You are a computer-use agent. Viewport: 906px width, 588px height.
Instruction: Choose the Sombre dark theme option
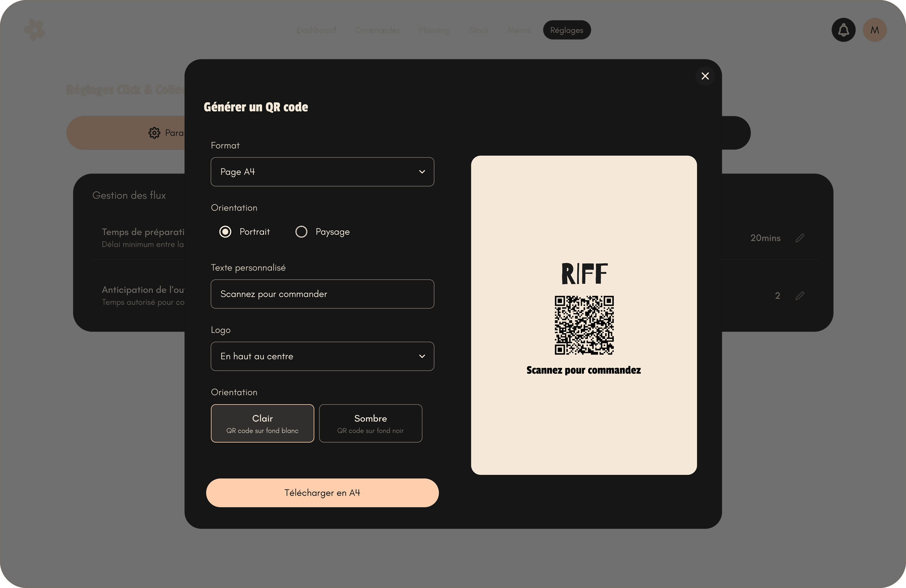tap(370, 423)
